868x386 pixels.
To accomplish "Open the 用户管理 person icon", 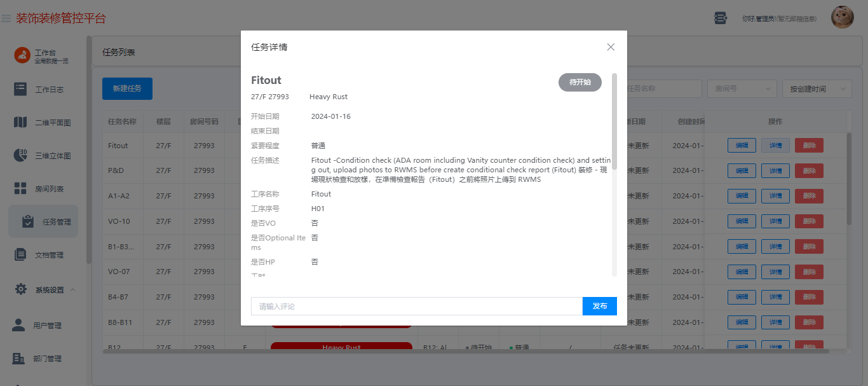I will (x=19, y=325).
